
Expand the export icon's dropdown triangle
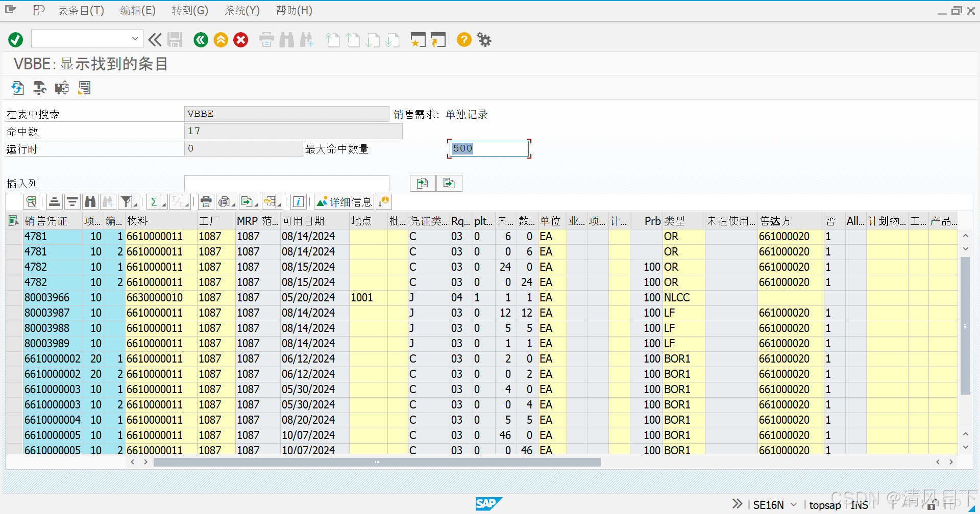(x=255, y=204)
